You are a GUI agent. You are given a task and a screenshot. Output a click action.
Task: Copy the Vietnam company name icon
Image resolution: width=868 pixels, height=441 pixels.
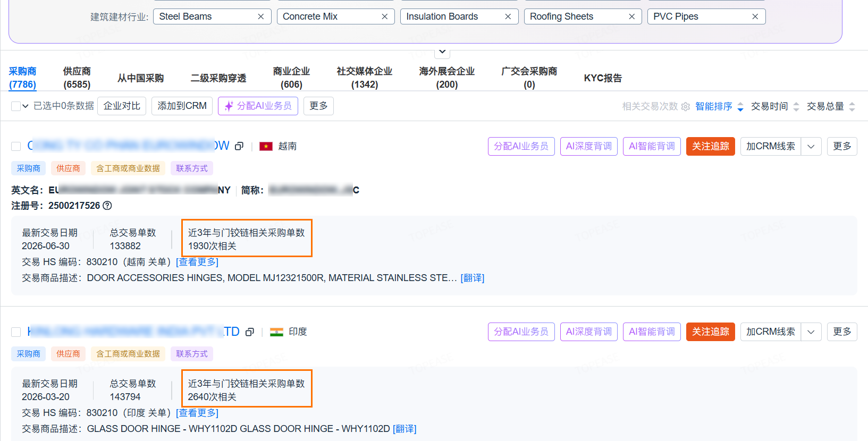point(239,146)
